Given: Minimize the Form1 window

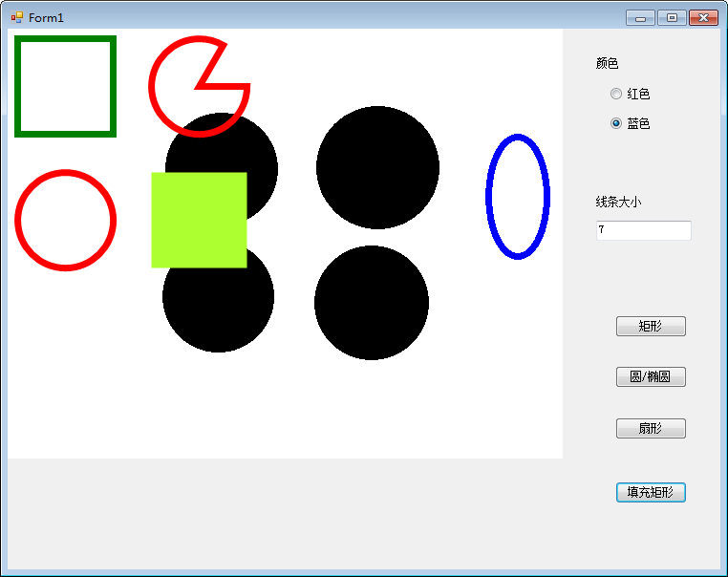Looking at the screenshot, I should click(640, 17).
